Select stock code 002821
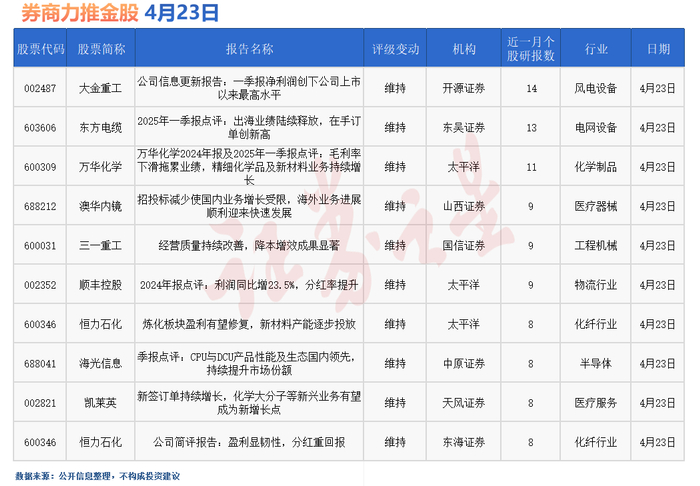The height and width of the screenshot is (486, 700). (x=40, y=403)
